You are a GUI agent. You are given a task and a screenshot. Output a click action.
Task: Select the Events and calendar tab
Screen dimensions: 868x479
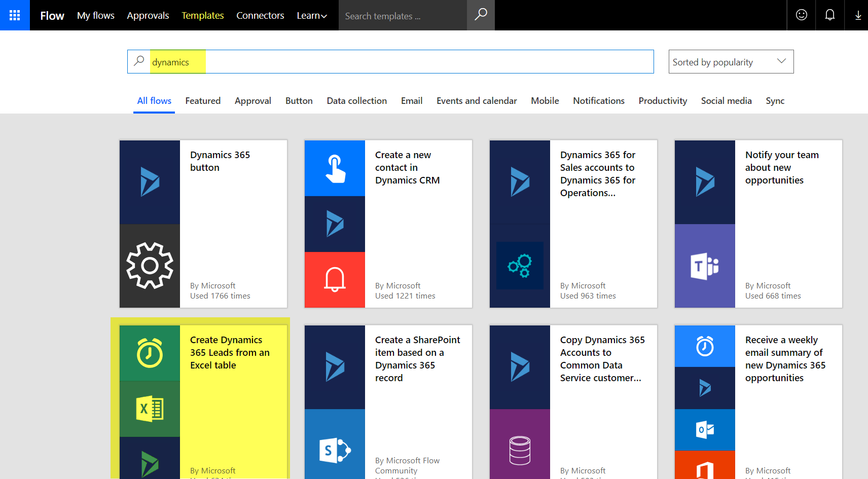coord(477,101)
